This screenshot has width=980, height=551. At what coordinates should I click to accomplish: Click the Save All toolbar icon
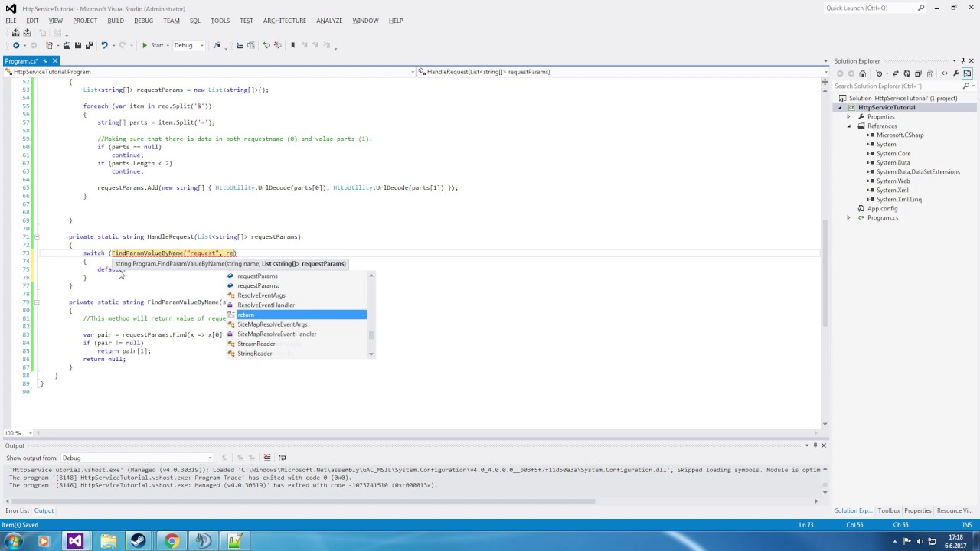89,45
